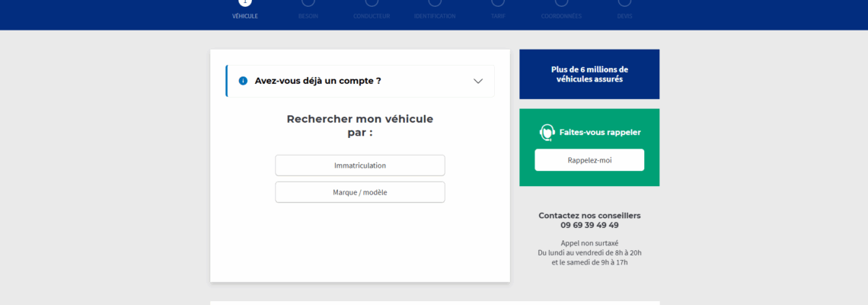
Task: Click the headset icon in the green callback box
Action: 547,132
